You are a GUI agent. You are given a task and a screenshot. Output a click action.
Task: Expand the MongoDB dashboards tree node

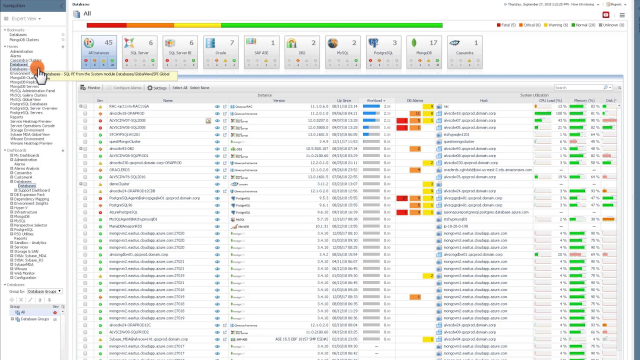pyautogui.click(x=11, y=217)
